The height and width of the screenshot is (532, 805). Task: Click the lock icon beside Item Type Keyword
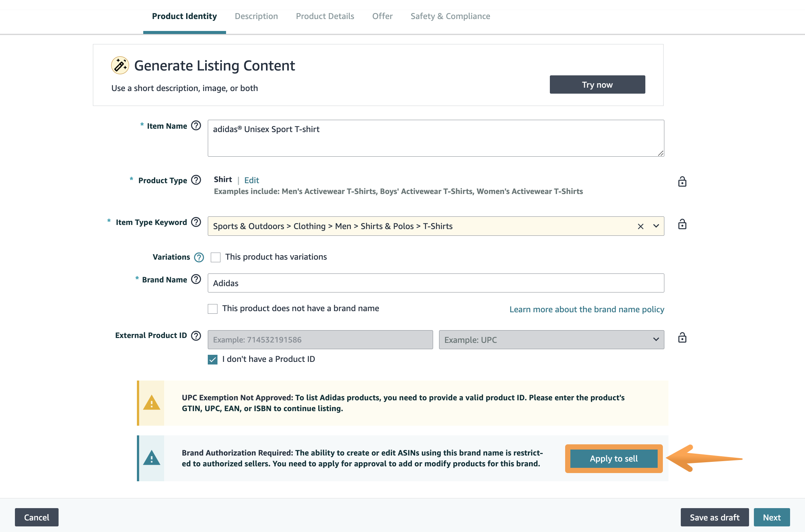pyautogui.click(x=682, y=224)
